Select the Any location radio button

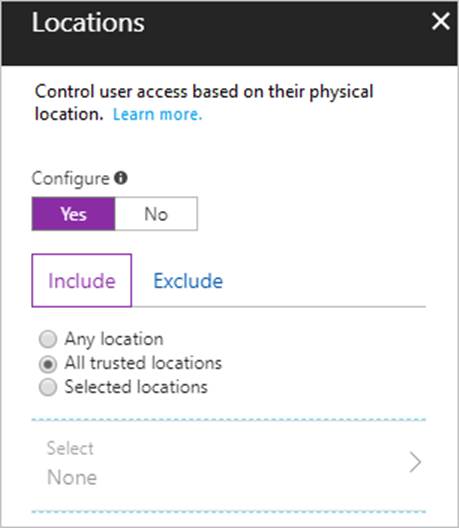point(48,339)
